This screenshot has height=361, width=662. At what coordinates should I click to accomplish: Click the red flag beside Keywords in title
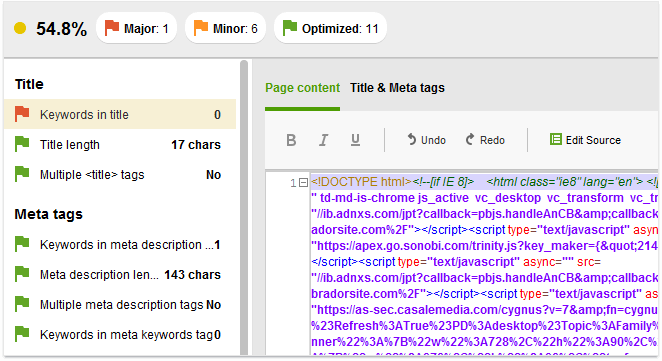tap(22, 114)
